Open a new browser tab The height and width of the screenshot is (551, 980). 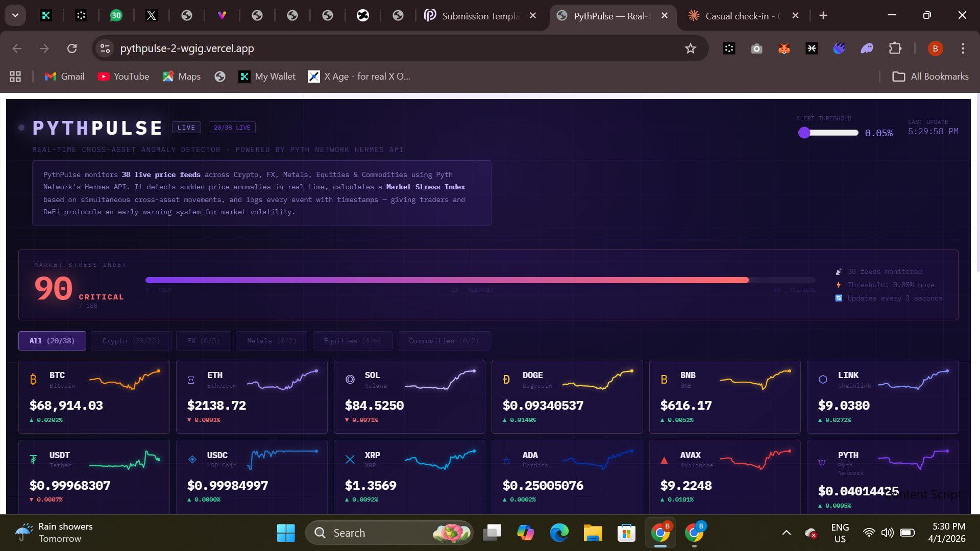click(823, 16)
